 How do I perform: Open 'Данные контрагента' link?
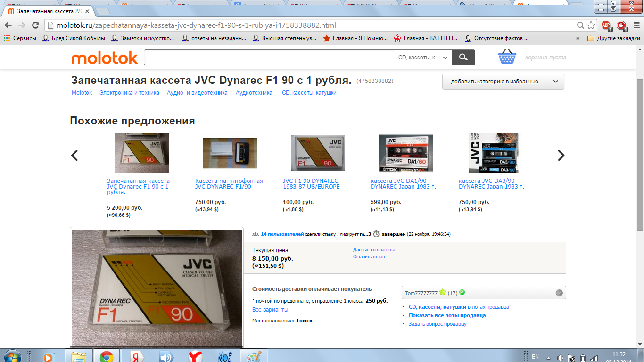(374, 250)
